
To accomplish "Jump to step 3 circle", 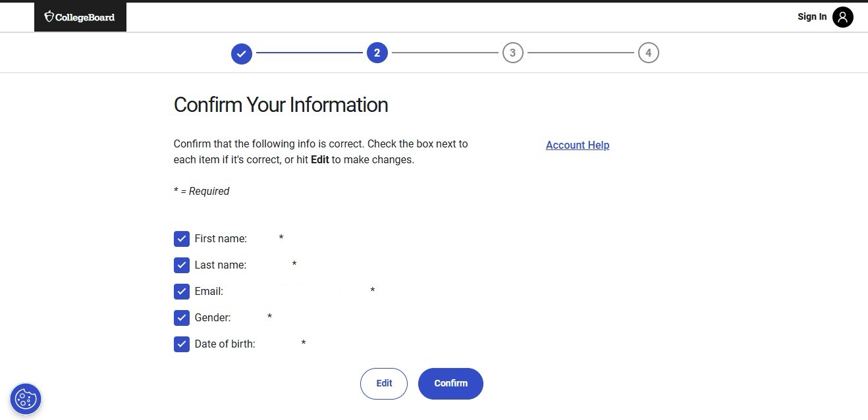I will coord(512,53).
